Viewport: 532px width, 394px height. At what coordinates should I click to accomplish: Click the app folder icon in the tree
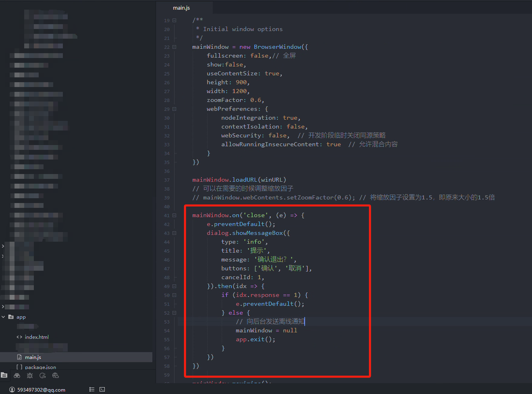click(x=11, y=317)
